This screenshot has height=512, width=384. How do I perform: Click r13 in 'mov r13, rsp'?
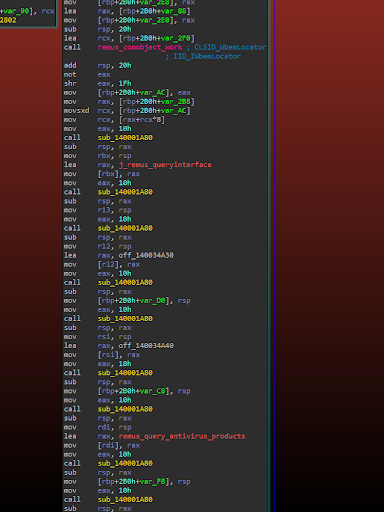pyautogui.click(x=104, y=210)
